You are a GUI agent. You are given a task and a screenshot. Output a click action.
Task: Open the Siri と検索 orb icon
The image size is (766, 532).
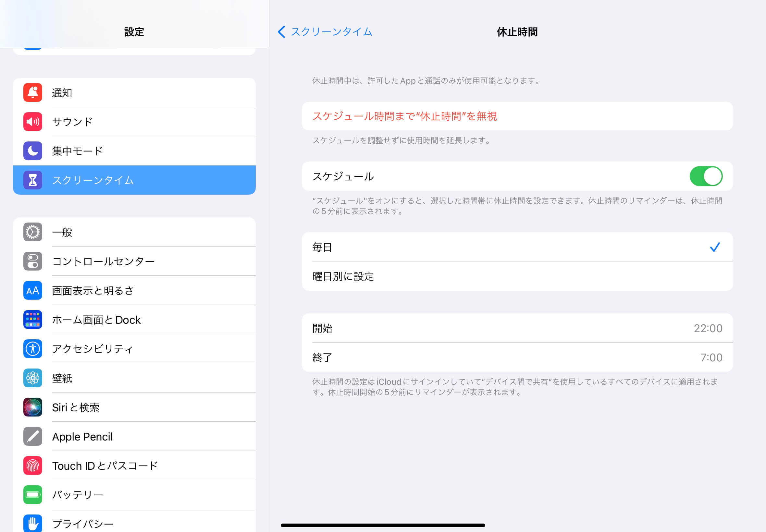[33, 407]
